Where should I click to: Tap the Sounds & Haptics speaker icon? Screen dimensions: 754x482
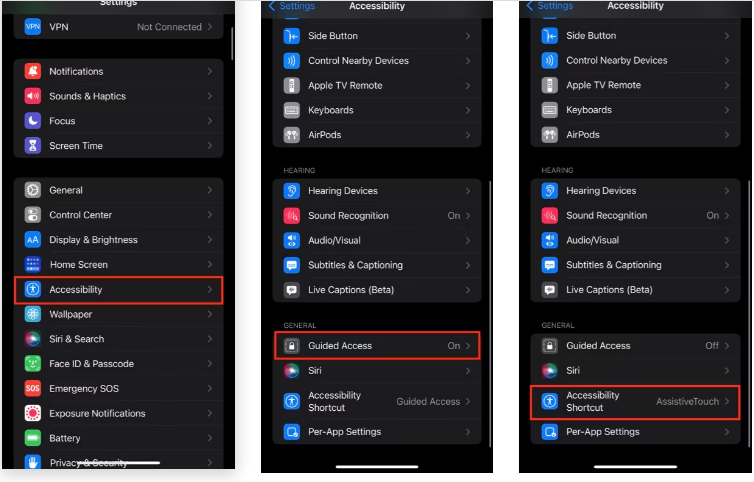tap(33, 96)
